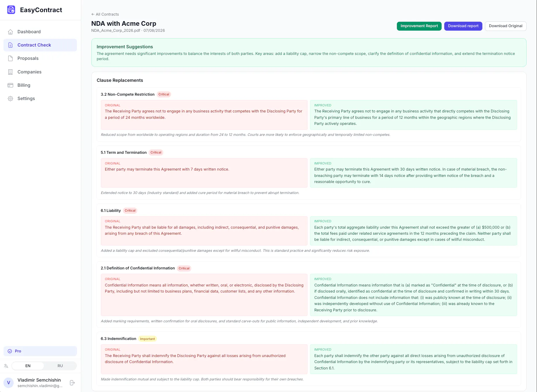Click the Pro plan badge
The image size is (537, 392).
(x=40, y=351)
